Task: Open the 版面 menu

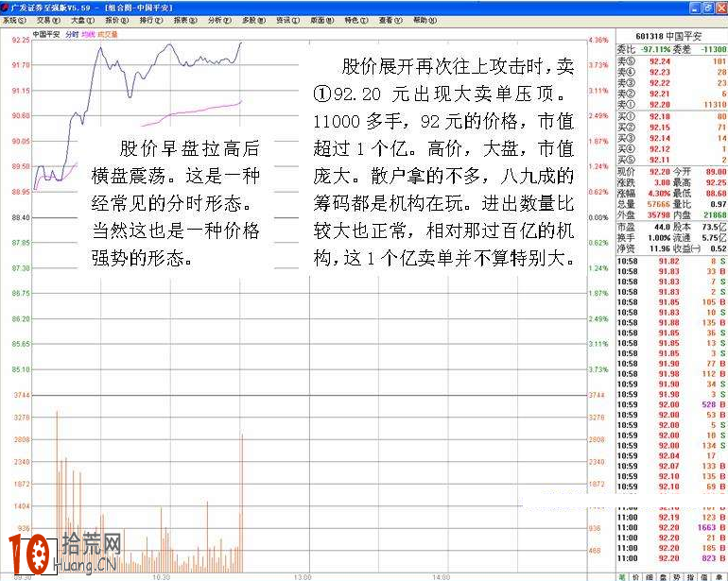Action: [321, 21]
